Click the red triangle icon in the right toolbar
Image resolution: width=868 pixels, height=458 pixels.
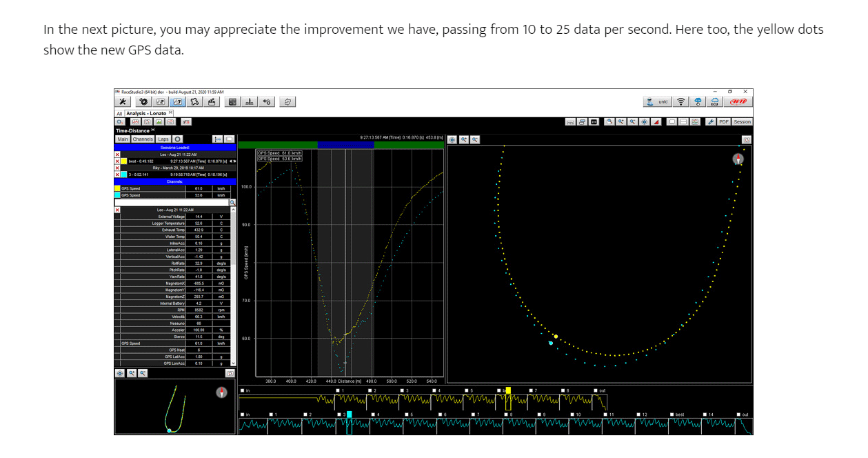[x=656, y=122]
